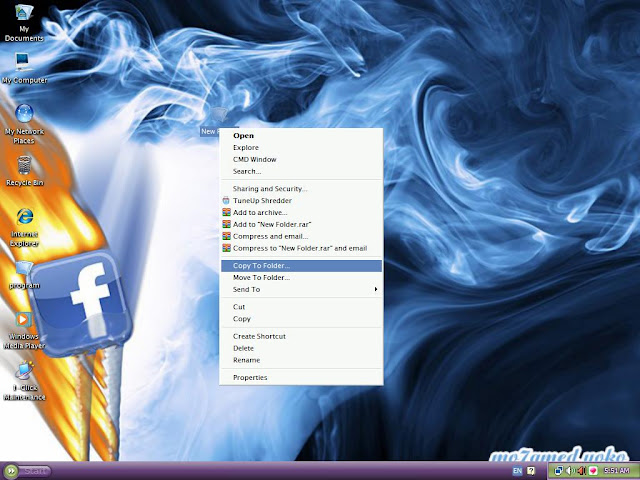
Task: Select the New Folder icon on desktop
Action: tap(219, 121)
